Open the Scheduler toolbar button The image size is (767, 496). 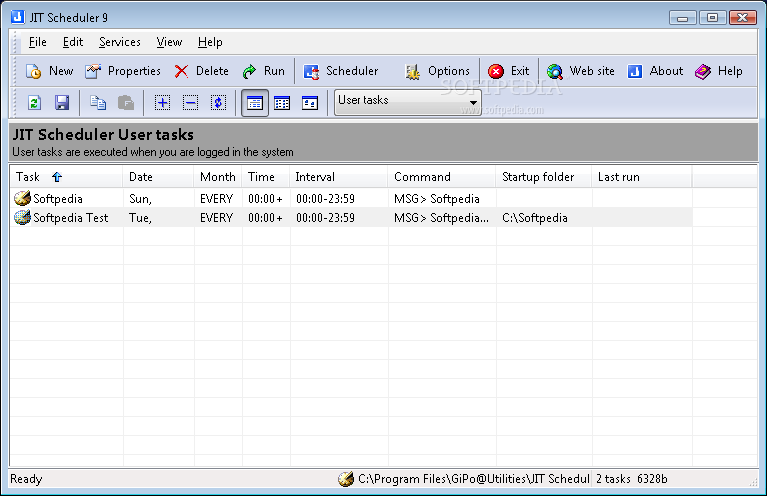341,71
